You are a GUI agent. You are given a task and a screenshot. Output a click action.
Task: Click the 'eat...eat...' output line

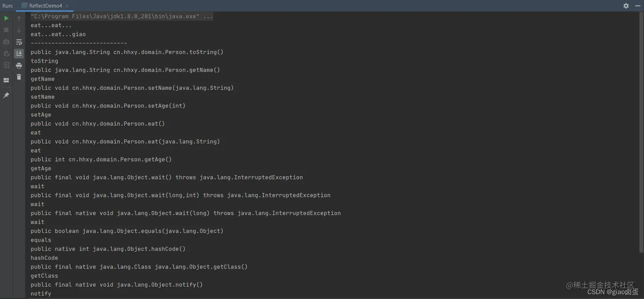[x=51, y=25]
